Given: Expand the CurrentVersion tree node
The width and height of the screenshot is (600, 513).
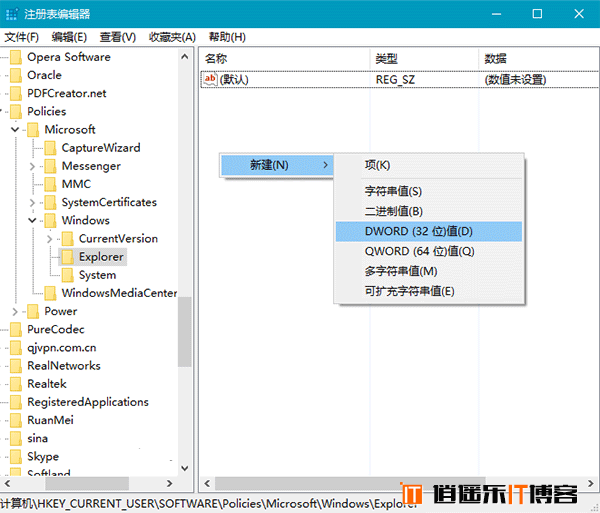Looking at the screenshot, I should coord(49,239).
